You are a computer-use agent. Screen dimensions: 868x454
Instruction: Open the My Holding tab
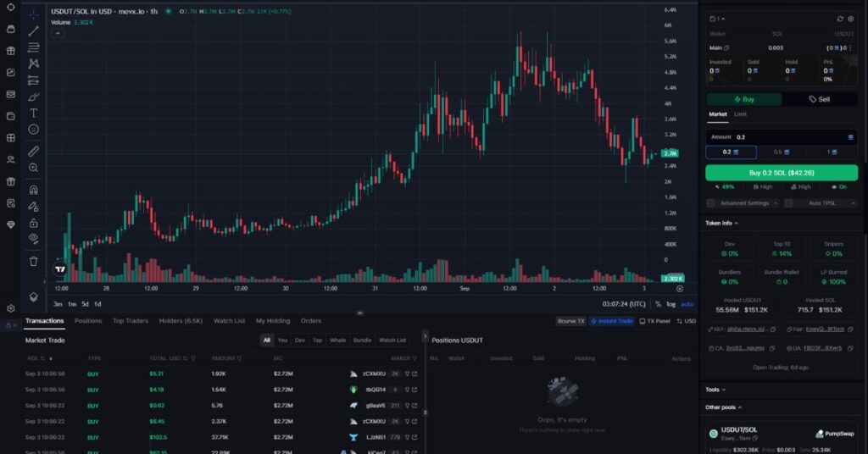273,321
